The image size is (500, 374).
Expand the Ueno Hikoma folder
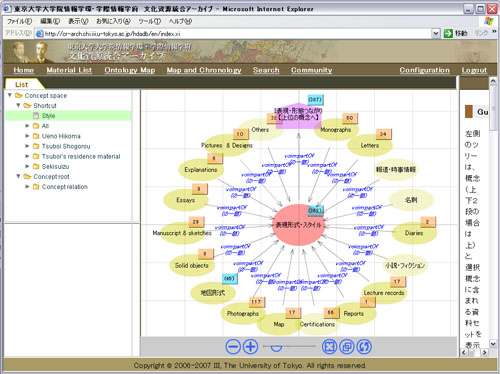(27, 136)
